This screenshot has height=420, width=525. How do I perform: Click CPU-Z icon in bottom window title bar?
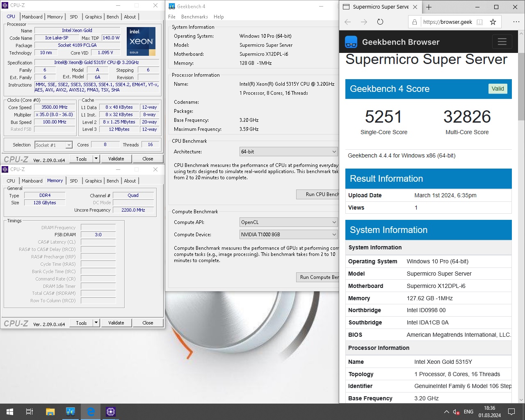5,169
